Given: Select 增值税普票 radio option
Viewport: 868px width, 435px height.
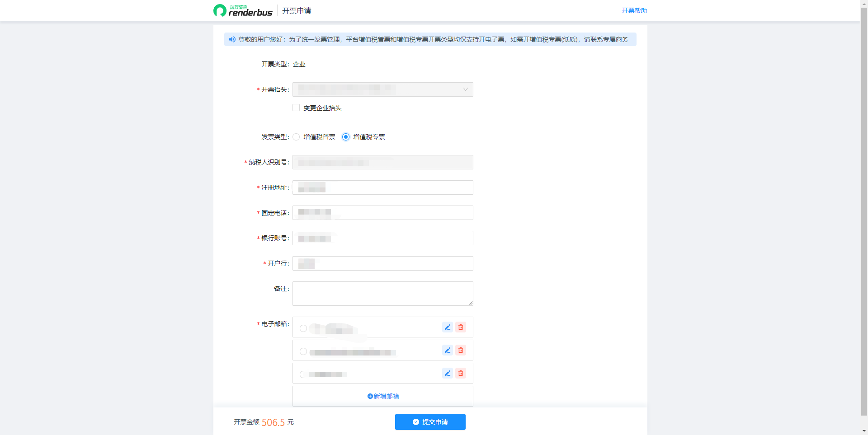Looking at the screenshot, I should [296, 137].
